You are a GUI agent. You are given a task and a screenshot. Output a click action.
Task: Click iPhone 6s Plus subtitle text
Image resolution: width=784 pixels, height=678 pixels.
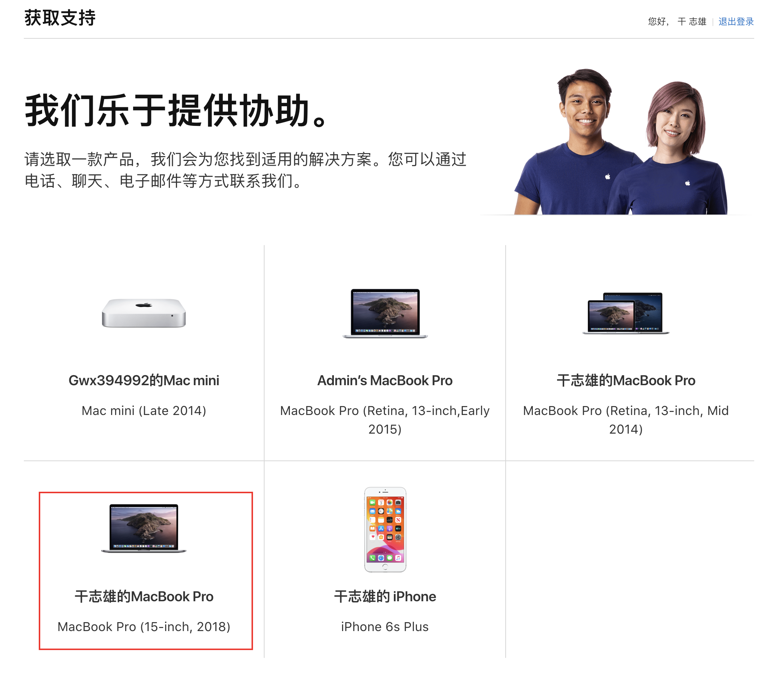(385, 627)
